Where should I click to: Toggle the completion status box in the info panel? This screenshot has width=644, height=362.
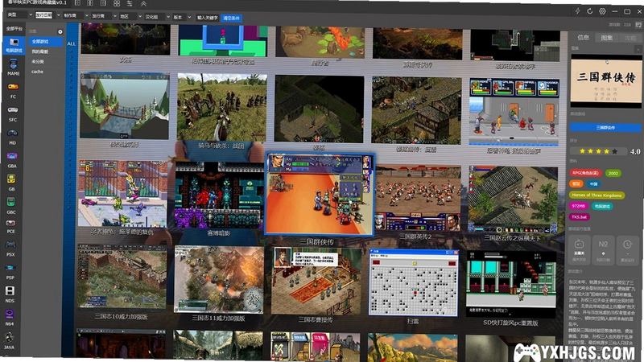[x=579, y=250]
